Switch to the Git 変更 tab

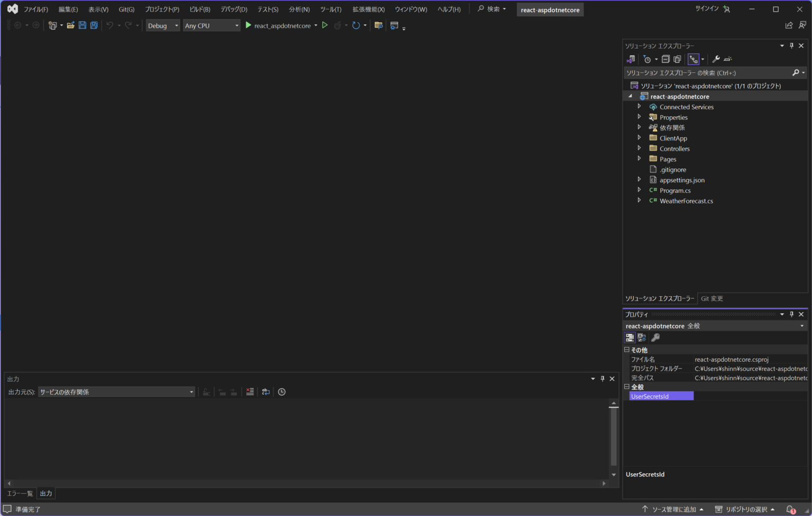pyautogui.click(x=712, y=298)
